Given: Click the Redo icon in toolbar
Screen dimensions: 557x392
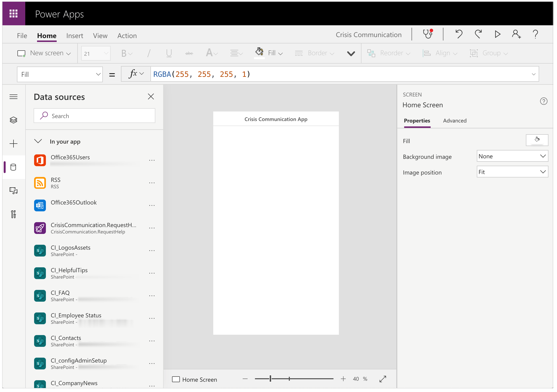Looking at the screenshot, I should point(478,35).
